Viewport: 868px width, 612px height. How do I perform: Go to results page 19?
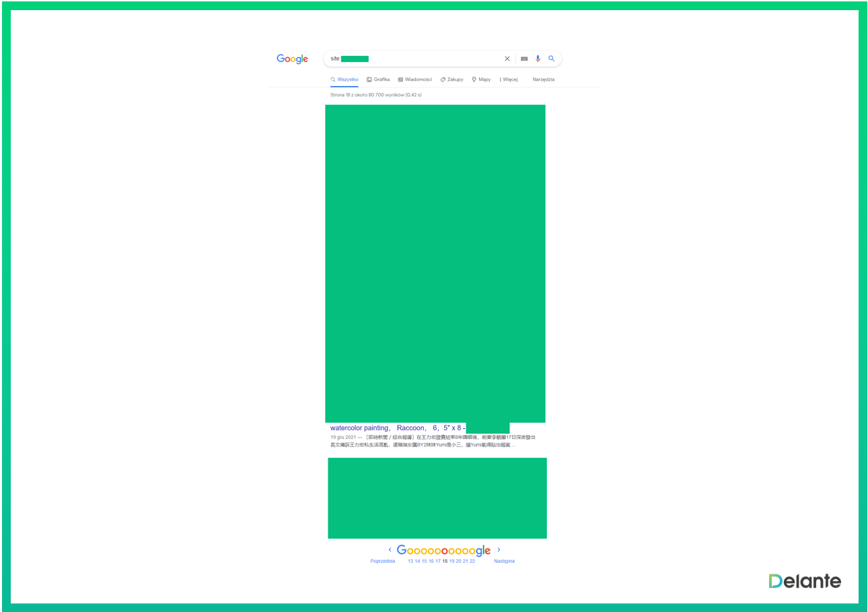click(x=452, y=561)
